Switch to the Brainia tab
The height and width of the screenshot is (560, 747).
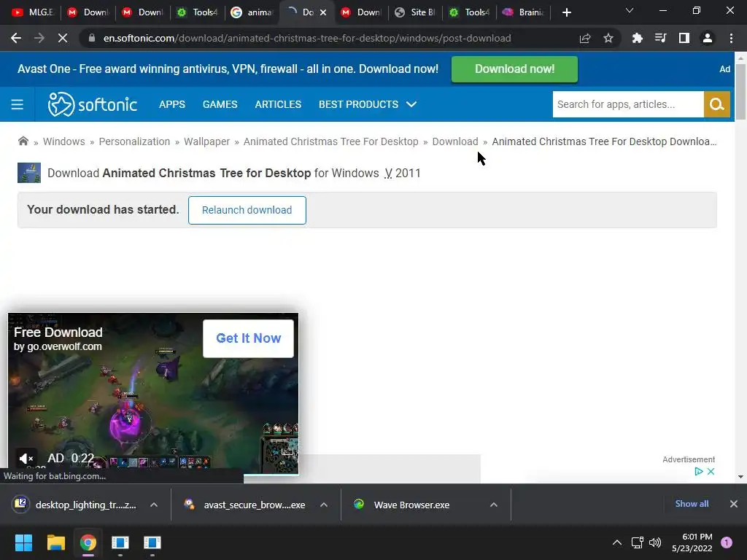click(x=524, y=12)
